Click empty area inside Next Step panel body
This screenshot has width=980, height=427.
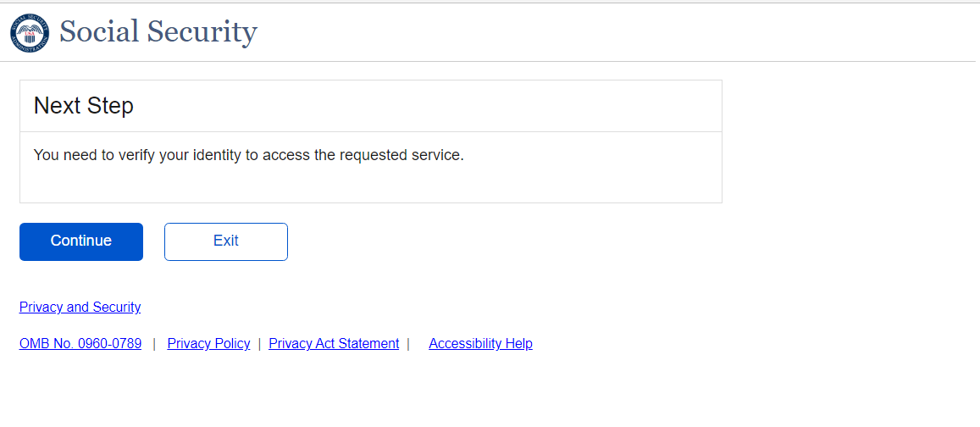tap(508, 182)
